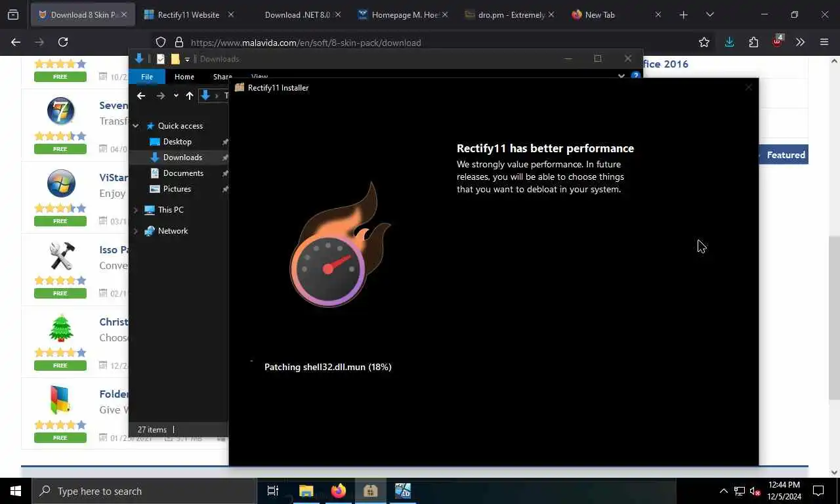The height and width of the screenshot is (504, 840).
Task: Open Explorer help question mark
Action: (x=635, y=75)
